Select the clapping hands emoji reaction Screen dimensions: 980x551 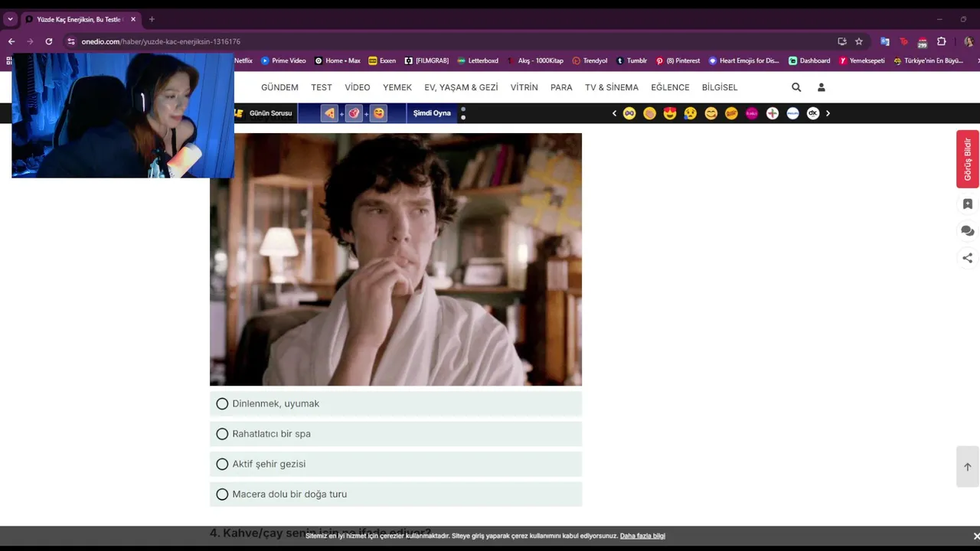(649, 113)
